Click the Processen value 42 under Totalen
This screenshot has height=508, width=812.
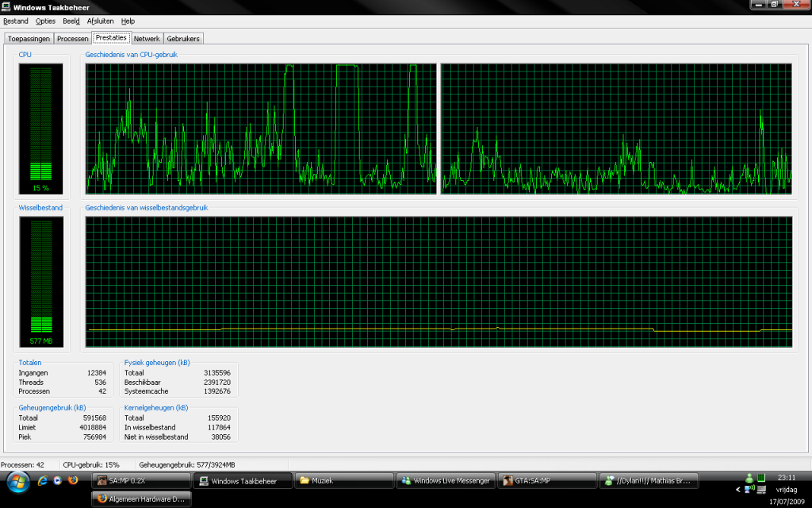point(102,391)
